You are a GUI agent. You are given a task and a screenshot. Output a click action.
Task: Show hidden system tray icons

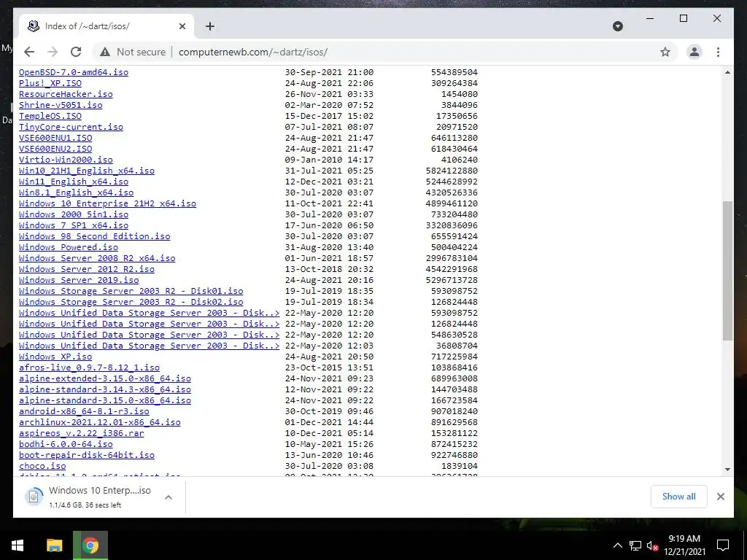(617, 545)
